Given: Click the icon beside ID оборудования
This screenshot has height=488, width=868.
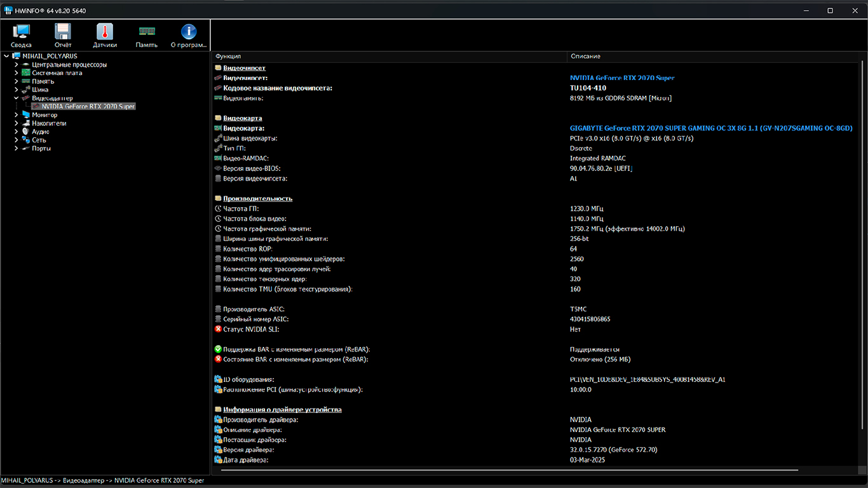Looking at the screenshot, I should (x=218, y=379).
